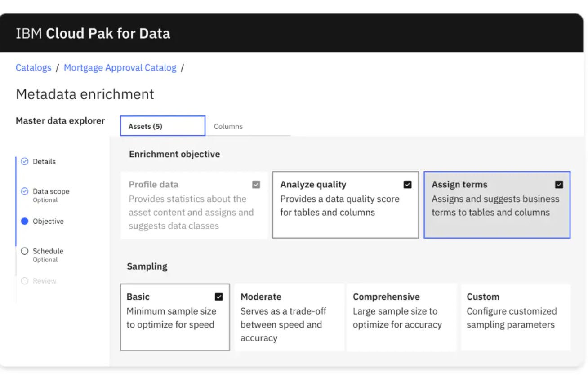The width and height of the screenshot is (588, 381).
Task: Choose the Basic sampling card
Action: (x=175, y=317)
